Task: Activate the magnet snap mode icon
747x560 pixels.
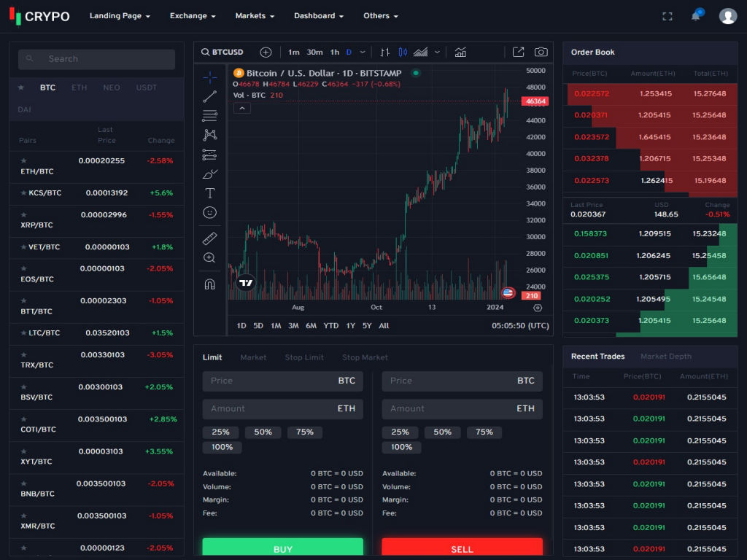Action: click(209, 284)
